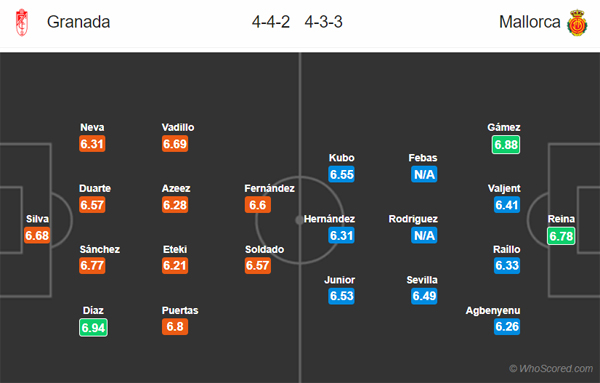Click the 4-4-2 formation label
Viewport: 600px width, 383px height.
(271, 22)
